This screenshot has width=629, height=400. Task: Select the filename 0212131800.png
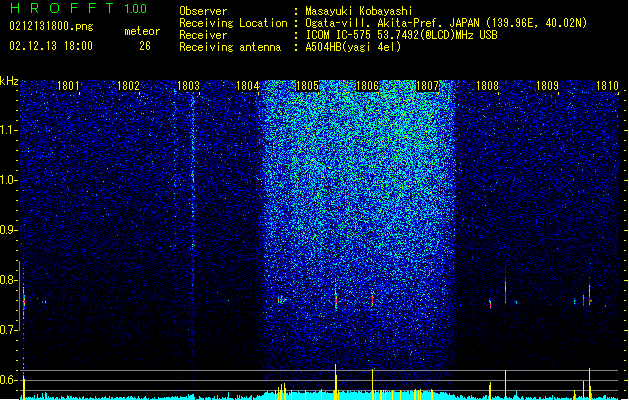coord(51,27)
